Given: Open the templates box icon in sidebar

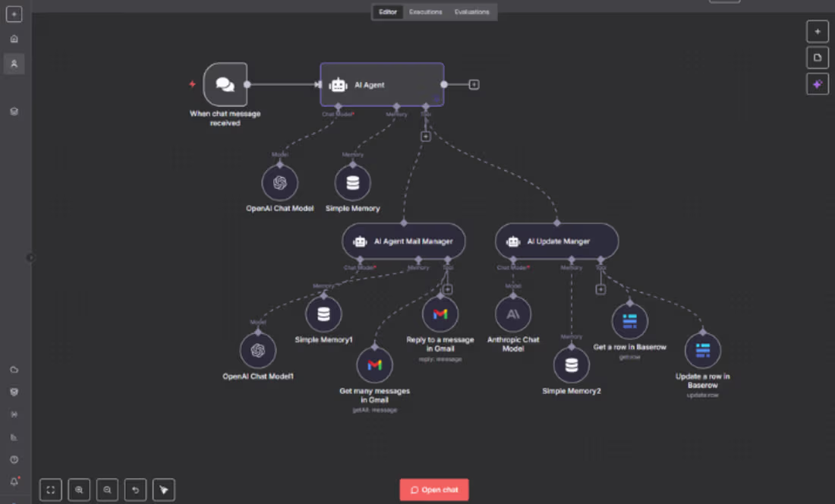Looking at the screenshot, I should click(x=14, y=392).
